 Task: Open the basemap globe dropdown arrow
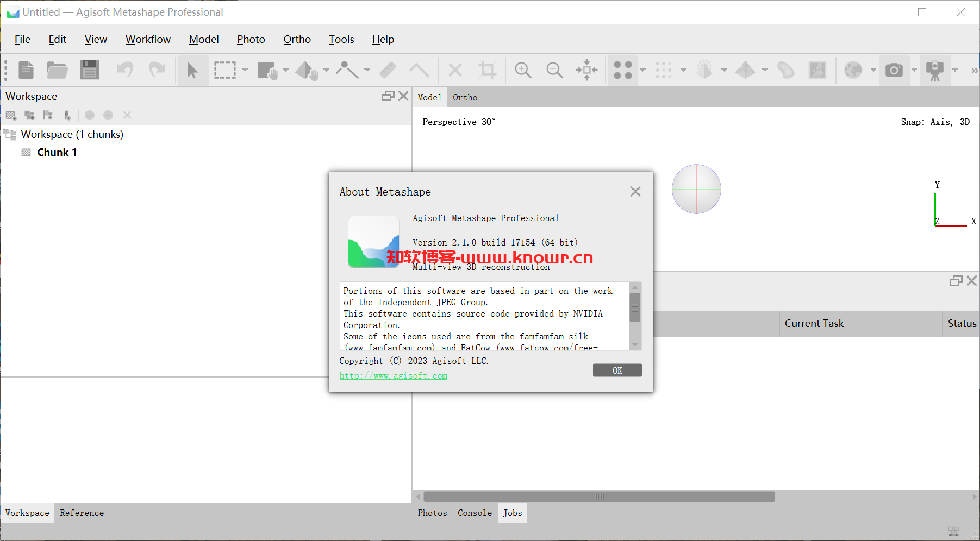coord(873,70)
